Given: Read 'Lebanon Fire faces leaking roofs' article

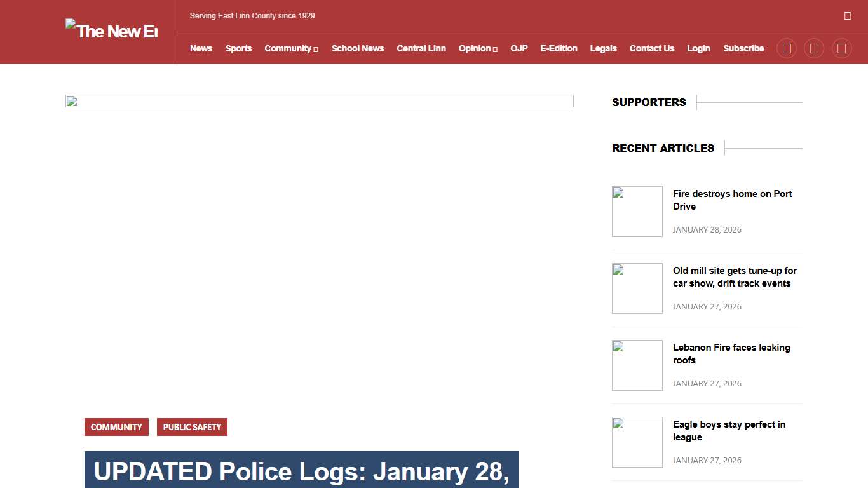Looking at the screenshot, I should click(x=731, y=354).
